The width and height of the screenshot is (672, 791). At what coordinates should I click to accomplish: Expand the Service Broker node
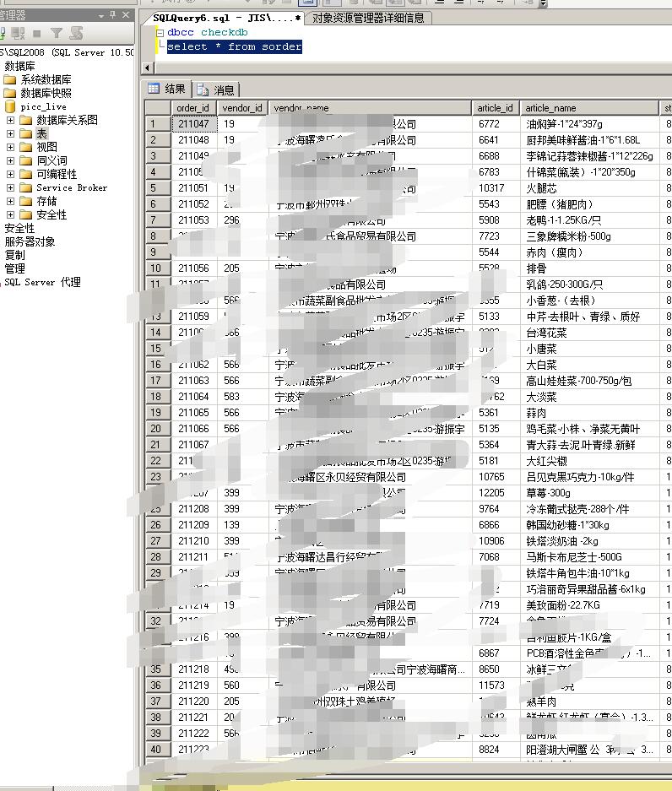click(x=10, y=187)
